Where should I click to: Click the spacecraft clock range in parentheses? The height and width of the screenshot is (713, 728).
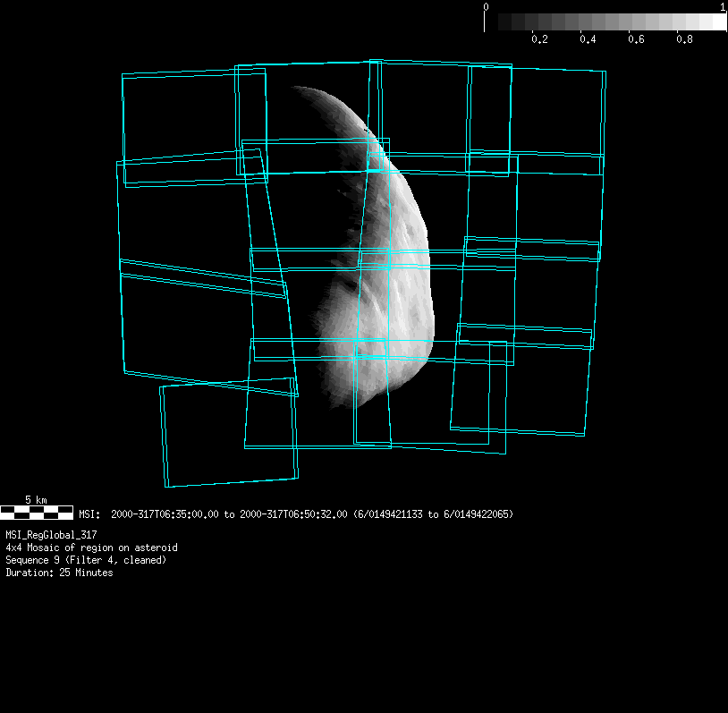(433, 514)
